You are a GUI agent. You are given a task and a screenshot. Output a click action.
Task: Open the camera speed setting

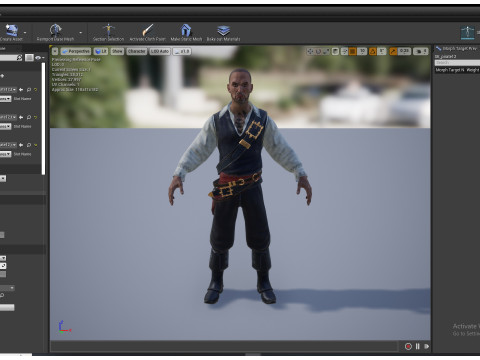coord(421,51)
